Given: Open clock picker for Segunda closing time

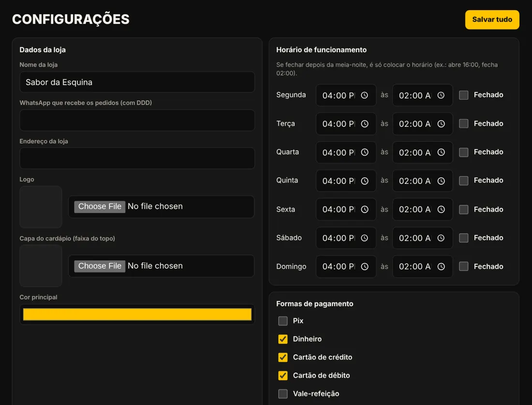Looking at the screenshot, I should point(441,95).
